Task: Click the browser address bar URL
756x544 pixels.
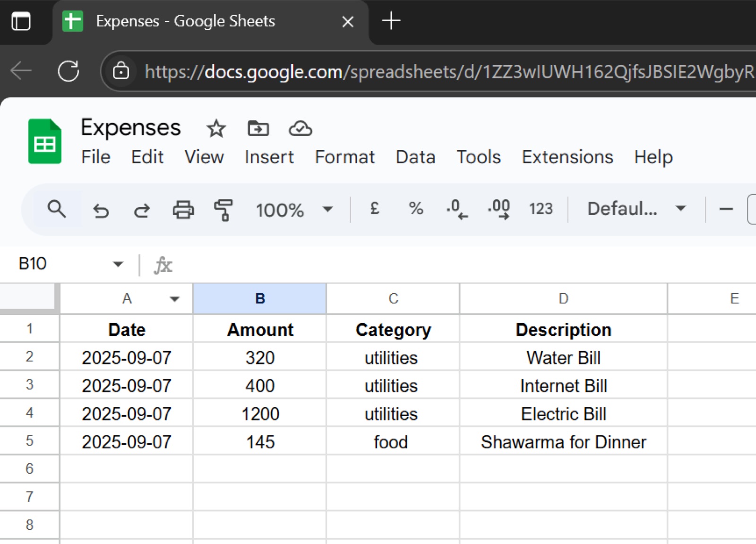Action: tap(449, 72)
